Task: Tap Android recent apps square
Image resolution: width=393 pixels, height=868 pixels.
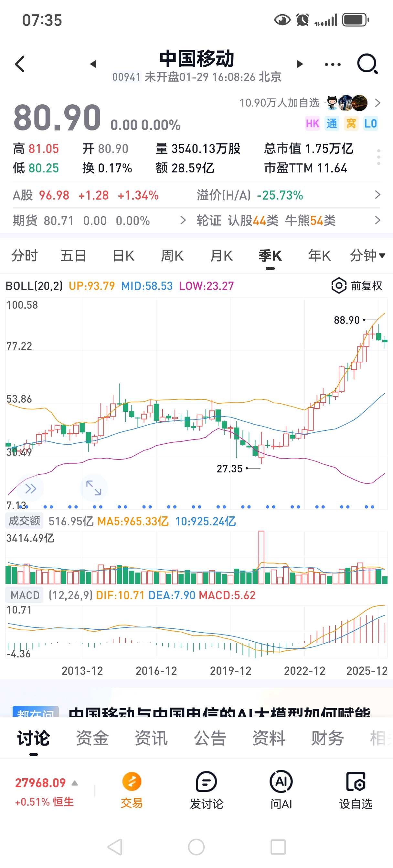Action: pos(278,847)
